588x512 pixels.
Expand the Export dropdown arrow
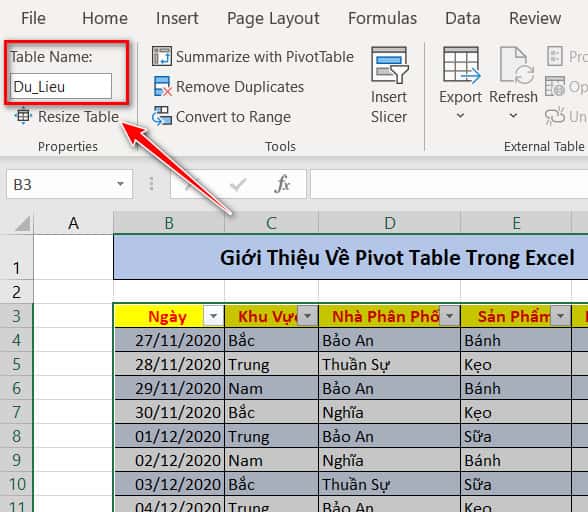[460, 116]
